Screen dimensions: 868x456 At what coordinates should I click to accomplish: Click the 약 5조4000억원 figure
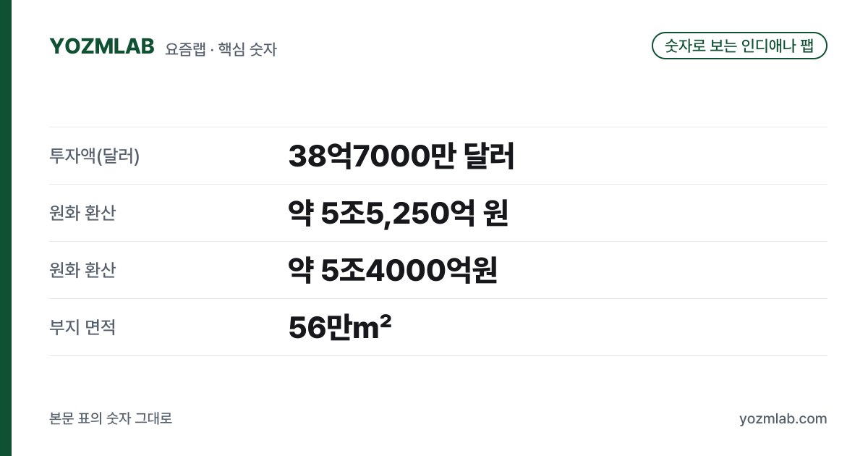[x=393, y=270]
